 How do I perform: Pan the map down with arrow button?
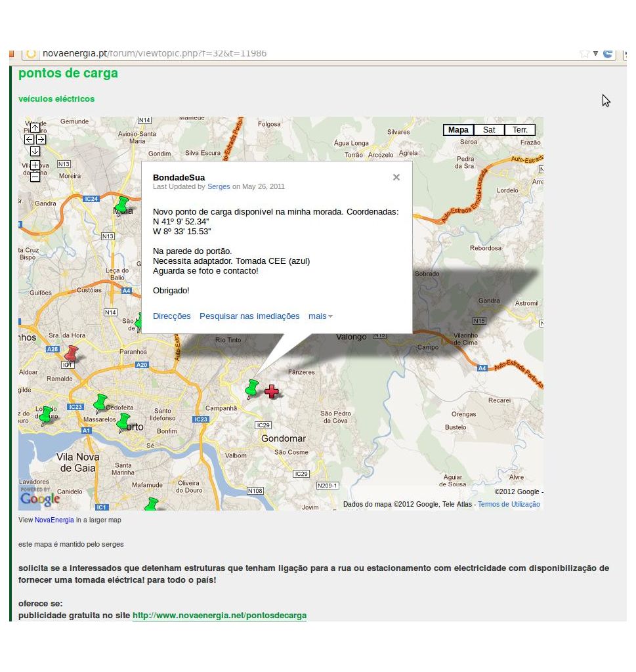click(x=35, y=152)
